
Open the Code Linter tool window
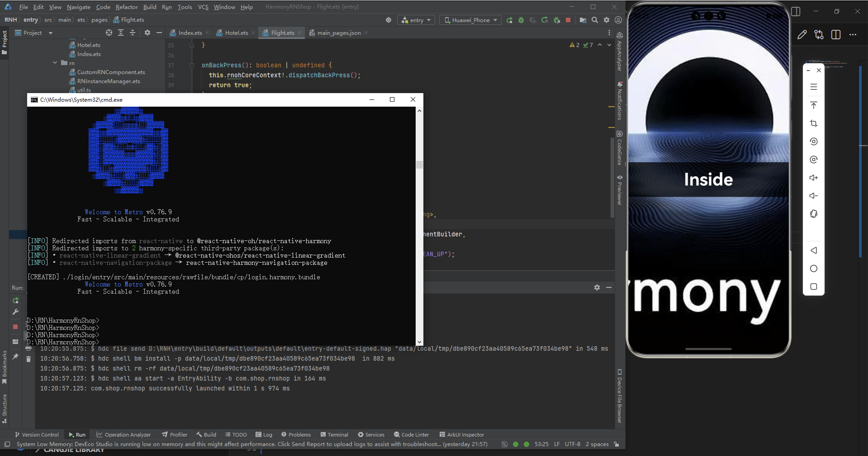[411, 435]
